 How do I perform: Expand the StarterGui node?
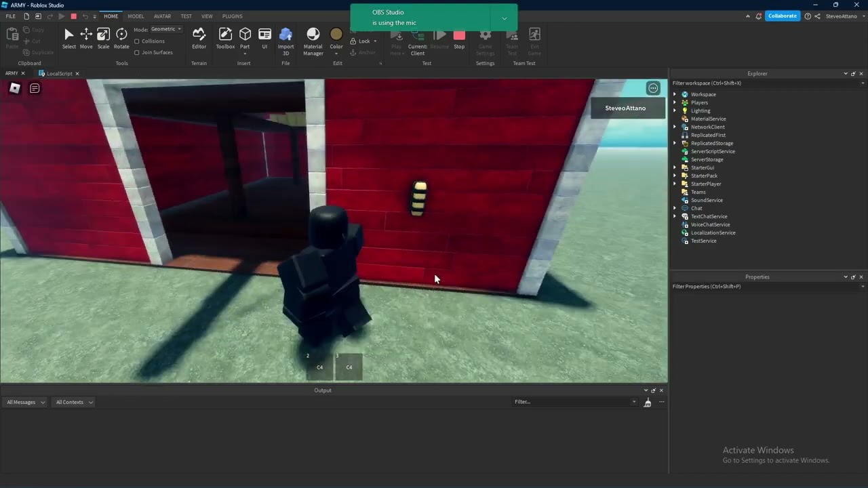pos(675,168)
